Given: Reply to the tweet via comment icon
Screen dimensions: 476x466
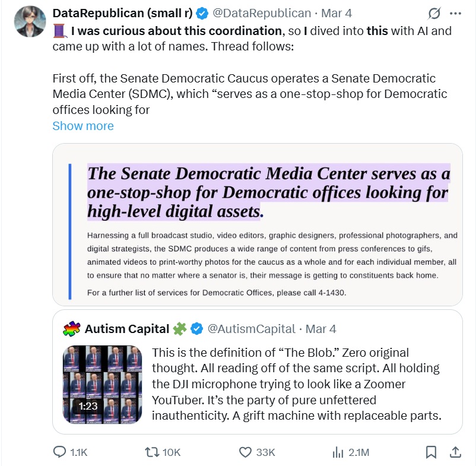Looking at the screenshot, I should [60, 452].
